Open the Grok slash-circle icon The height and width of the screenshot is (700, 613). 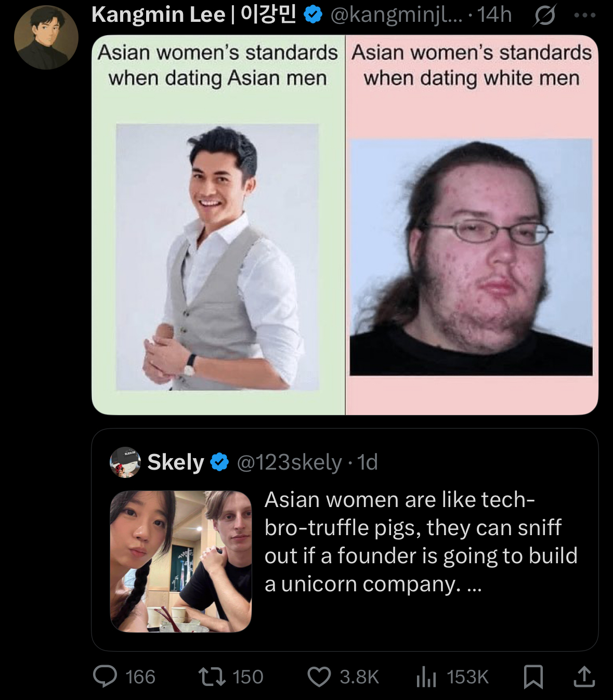coord(544,15)
